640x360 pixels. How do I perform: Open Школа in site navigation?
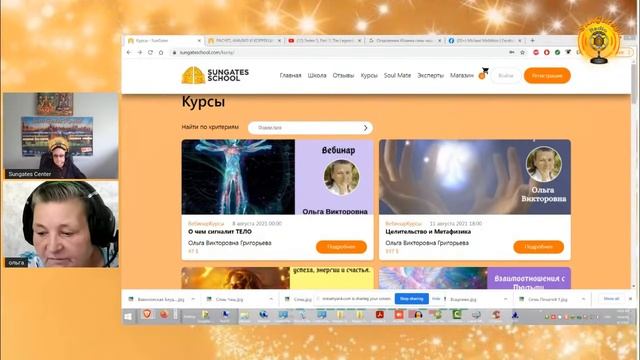click(317, 76)
